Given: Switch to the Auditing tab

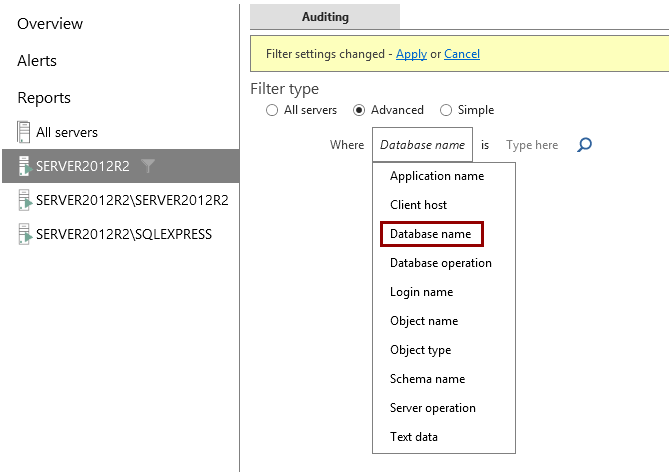Looking at the screenshot, I should (325, 17).
